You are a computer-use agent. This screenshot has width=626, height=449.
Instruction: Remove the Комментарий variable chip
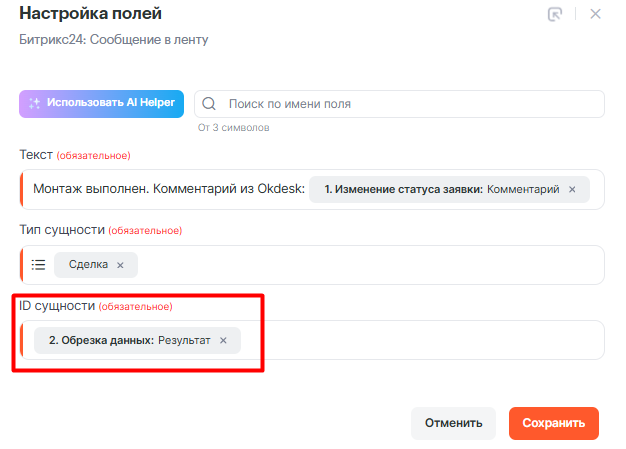tap(572, 189)
